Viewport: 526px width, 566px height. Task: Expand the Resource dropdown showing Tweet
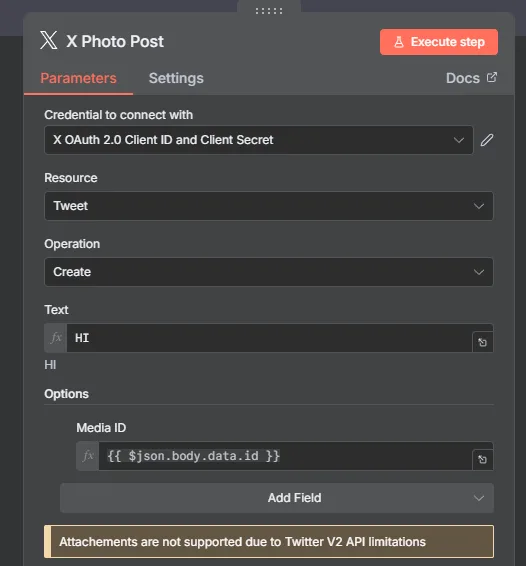point(269,206)
